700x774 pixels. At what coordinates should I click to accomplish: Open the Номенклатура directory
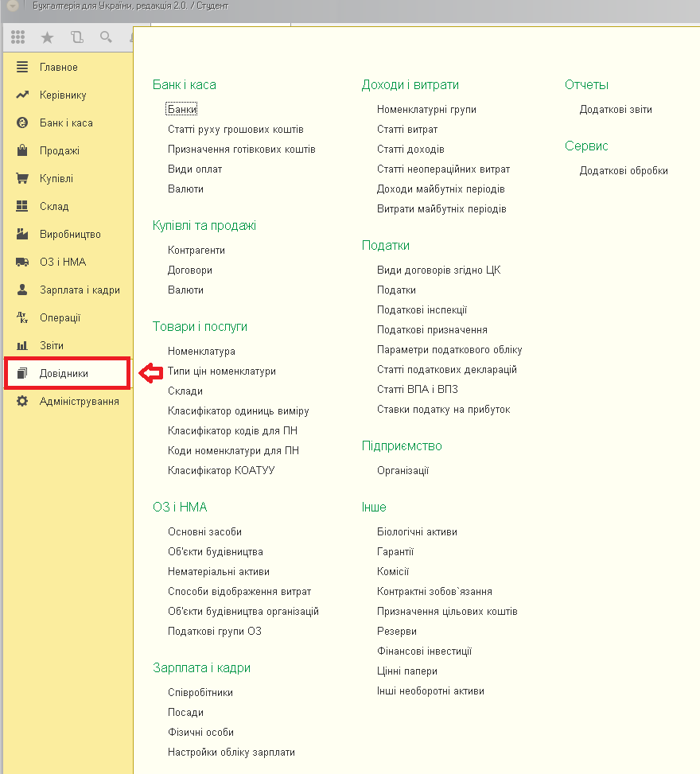pos(201,351)
